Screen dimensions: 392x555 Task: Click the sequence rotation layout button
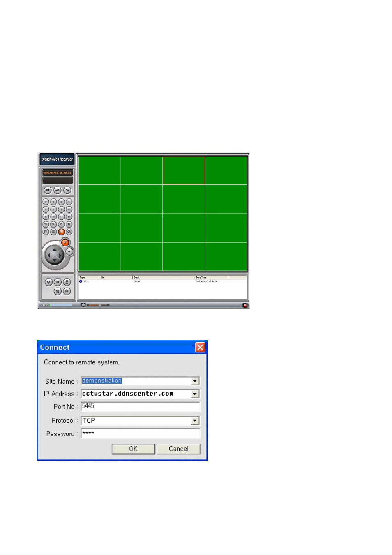[69, 232]
